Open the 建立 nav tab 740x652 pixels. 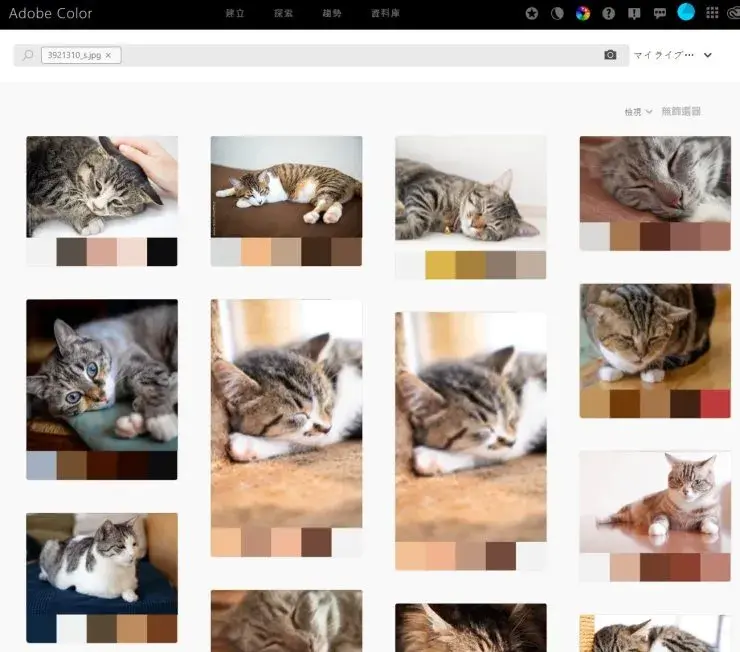tap(235, 13)
